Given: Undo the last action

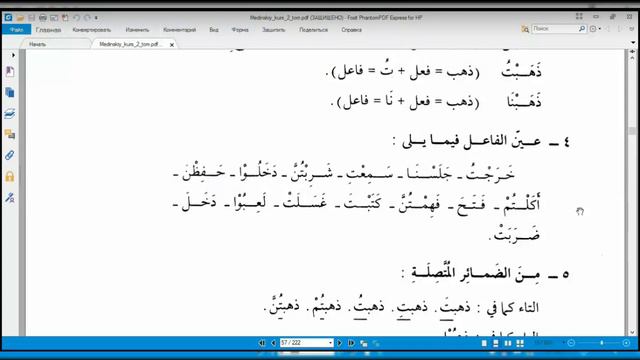Looking at the screenshot, I should (x=76, y=18).
